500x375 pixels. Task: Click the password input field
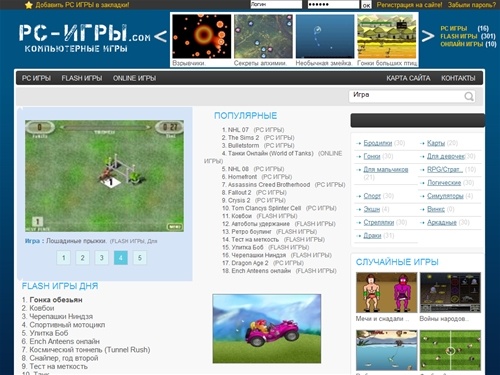coord(333,5)
